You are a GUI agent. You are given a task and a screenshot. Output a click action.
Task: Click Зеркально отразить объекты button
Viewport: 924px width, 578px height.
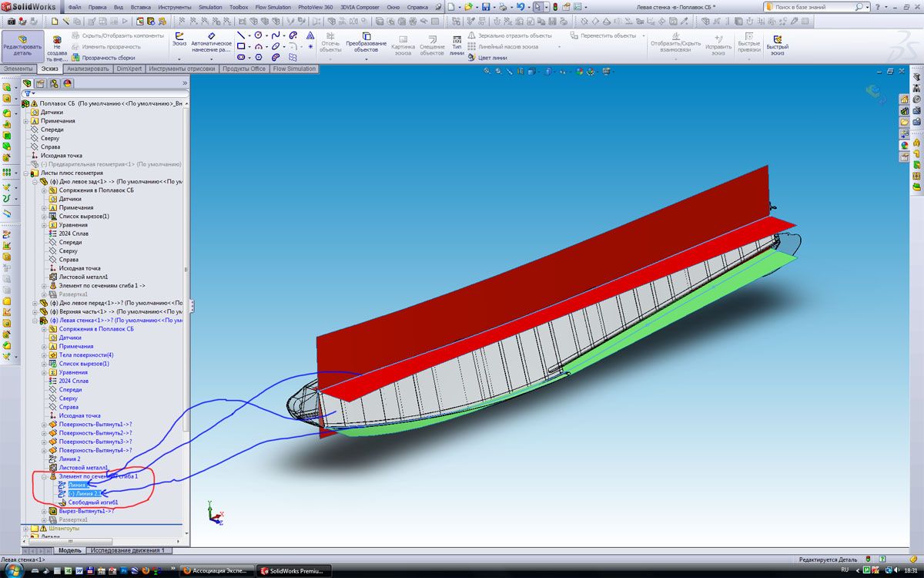pyautogui.click(x=510, y=35)
